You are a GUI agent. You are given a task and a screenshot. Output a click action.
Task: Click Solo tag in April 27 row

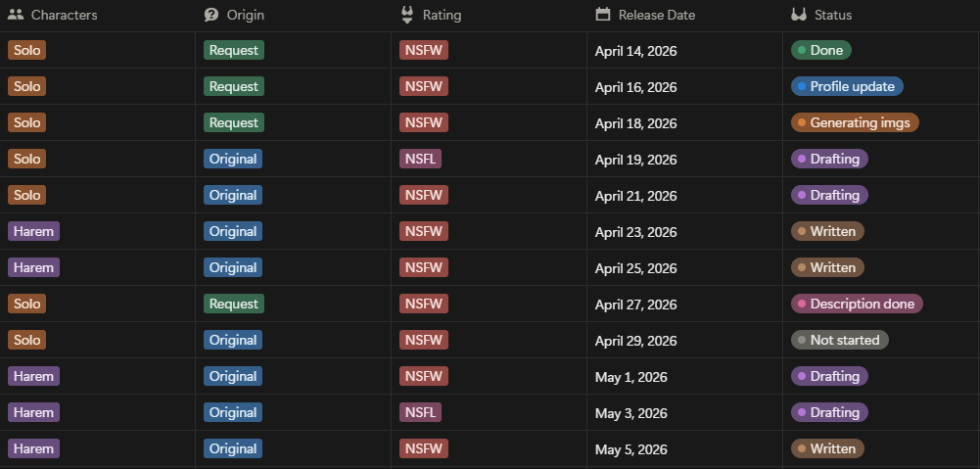(x=26, y=304)
